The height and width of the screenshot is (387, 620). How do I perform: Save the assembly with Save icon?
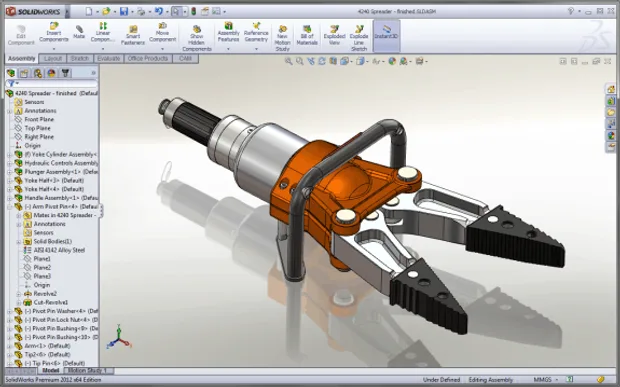tap(124, 11)
